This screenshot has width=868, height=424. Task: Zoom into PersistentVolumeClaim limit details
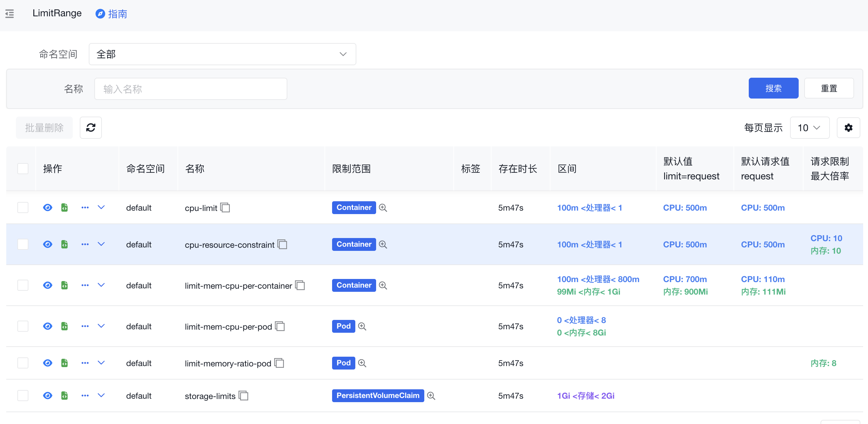click(x=431, y=396)
